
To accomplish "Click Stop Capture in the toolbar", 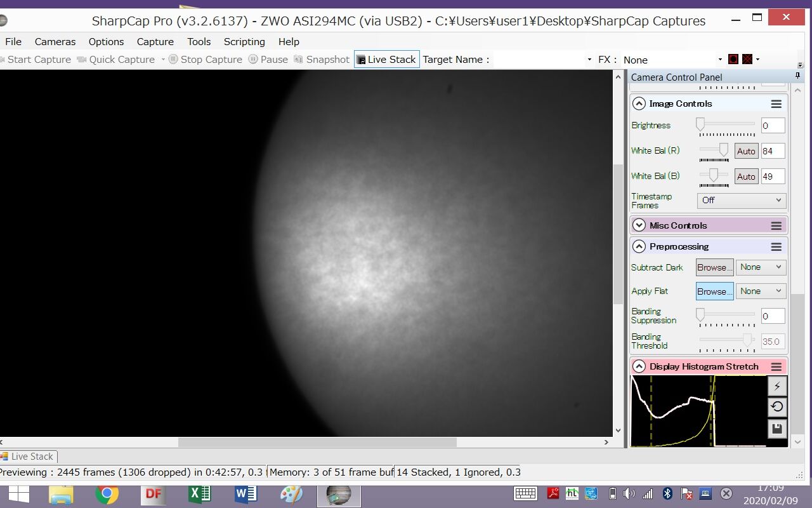I will pyautogui.click(x=205, y=59).
